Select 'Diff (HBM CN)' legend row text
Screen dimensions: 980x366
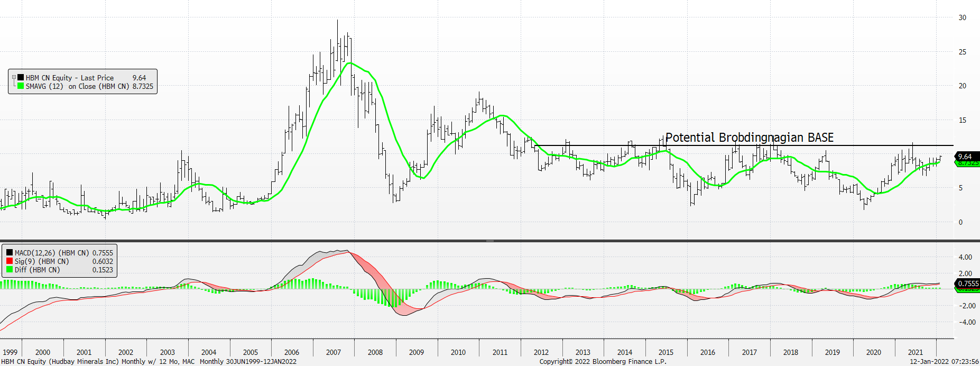[x=37, y=270]
